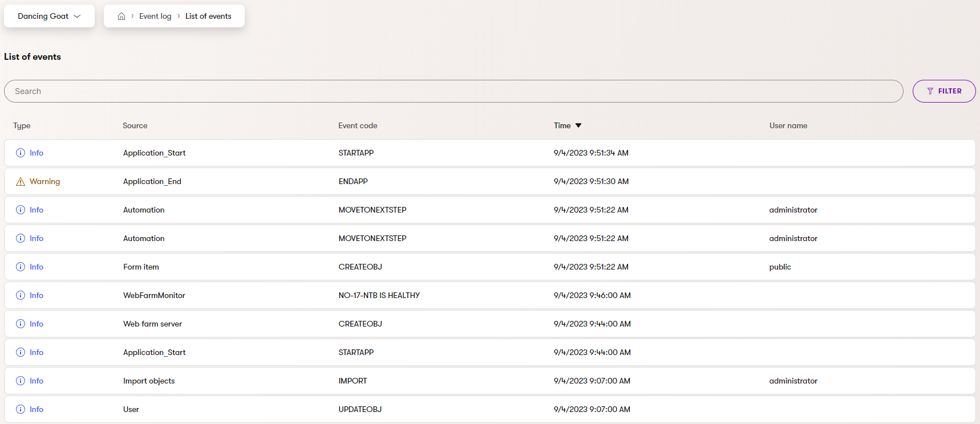Image resolution: width=980 pixels, height=424 pixels.
Task: Click the home icon in breadcrumb
Action: click(122, 17)
